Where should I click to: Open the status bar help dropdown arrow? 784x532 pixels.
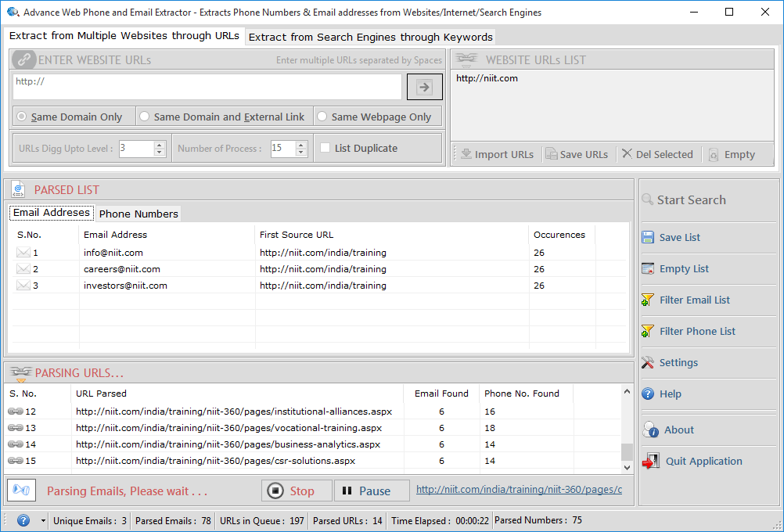pos(43,521)
